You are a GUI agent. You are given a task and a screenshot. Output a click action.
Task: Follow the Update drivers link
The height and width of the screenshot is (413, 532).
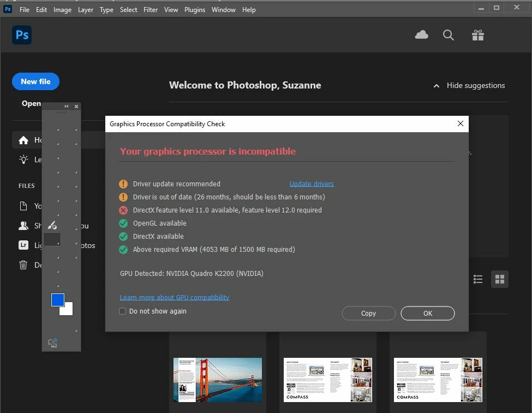coord(312,184)
